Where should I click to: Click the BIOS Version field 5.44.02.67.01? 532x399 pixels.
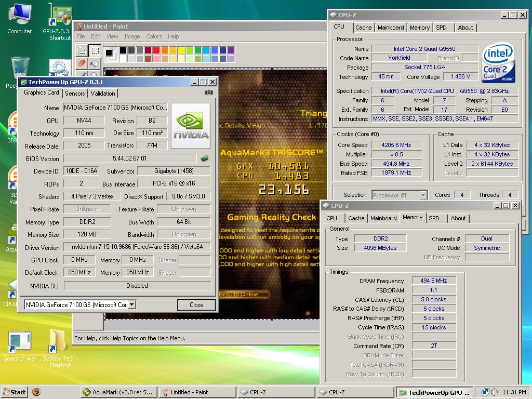pos(129,158)
